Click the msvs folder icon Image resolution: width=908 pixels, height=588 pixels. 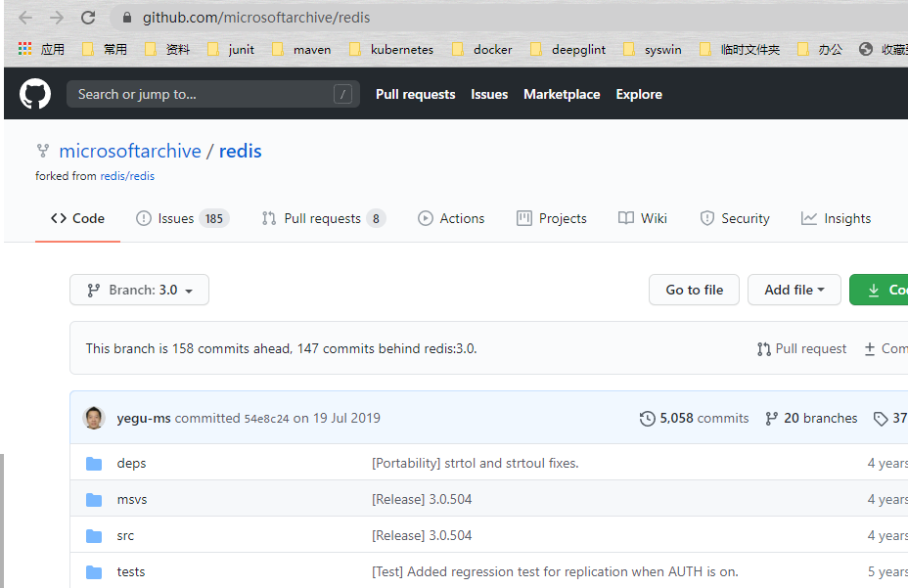pos(94,499)
